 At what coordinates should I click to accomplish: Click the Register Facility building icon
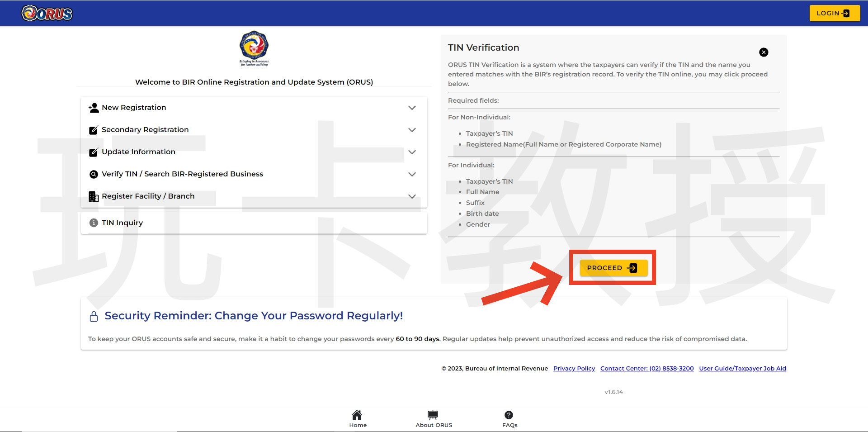(x=94, y=196)
